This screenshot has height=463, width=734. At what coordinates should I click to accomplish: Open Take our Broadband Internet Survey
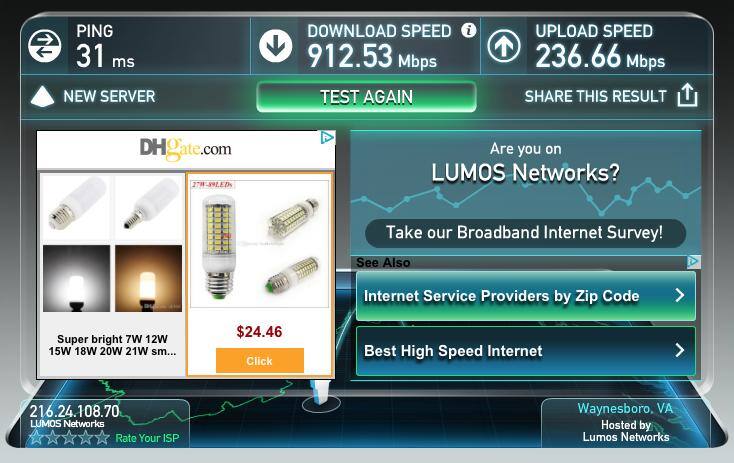(x=525, y=233)
